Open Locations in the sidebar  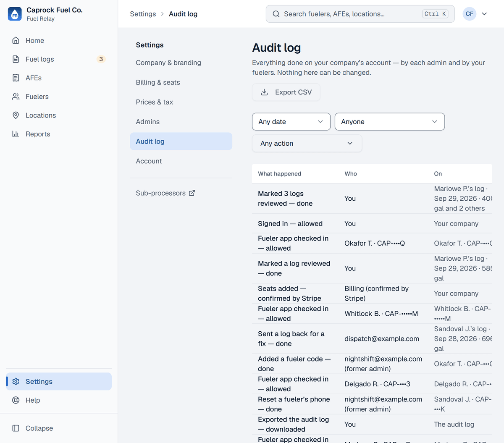click(x=59, y=115)
